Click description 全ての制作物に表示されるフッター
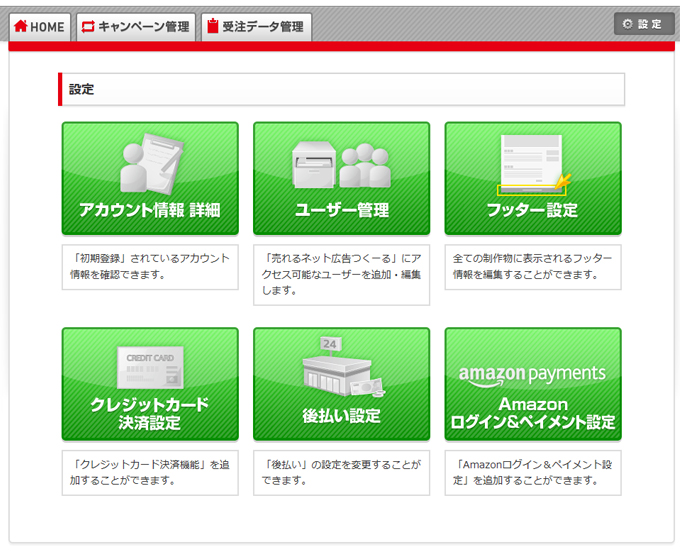The width and height of the screenshot is (680, 551). coord(533,267)
